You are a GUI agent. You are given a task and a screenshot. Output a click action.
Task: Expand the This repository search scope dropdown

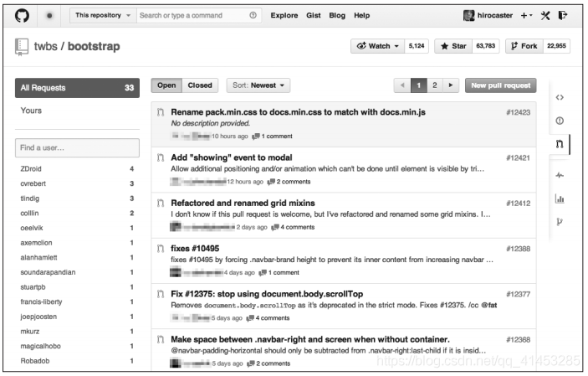click(x=103, y=15)
